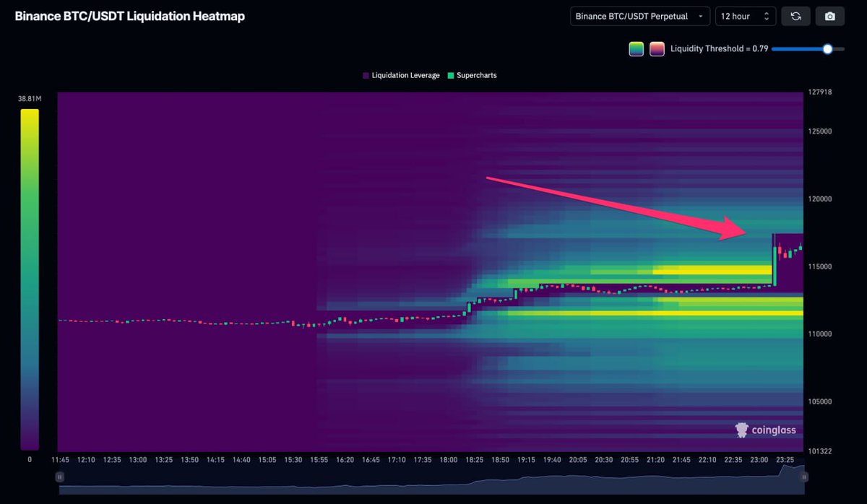Click the Liquidity Threshold slider handle
This screenshot has width=867, height=504.
(828, 49)
